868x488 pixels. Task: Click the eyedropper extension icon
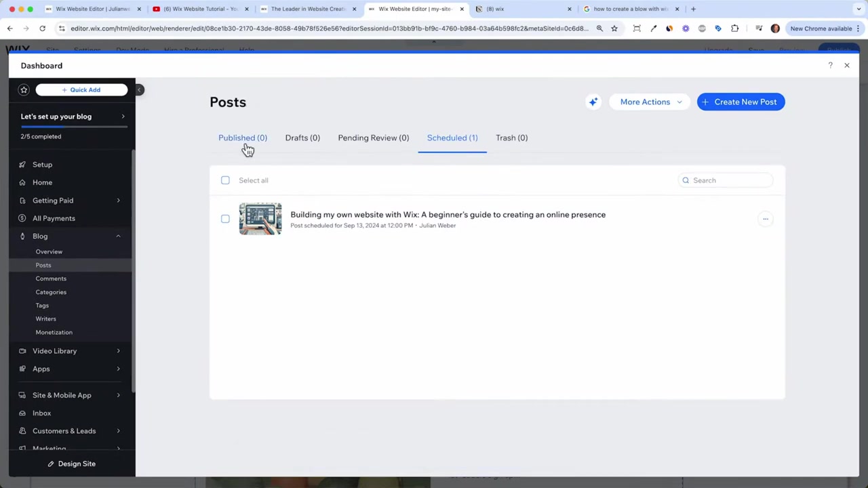tap(653, 28)
